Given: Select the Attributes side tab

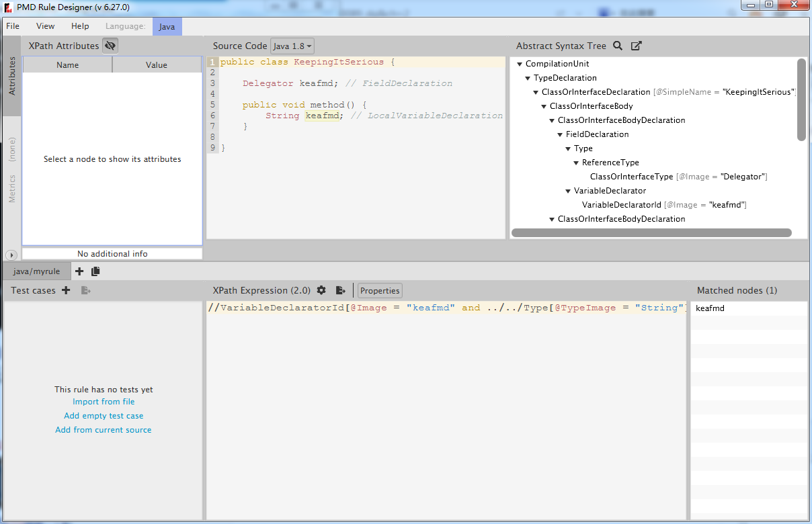Looking at the screenshot, I should click(x=11, y=77).
